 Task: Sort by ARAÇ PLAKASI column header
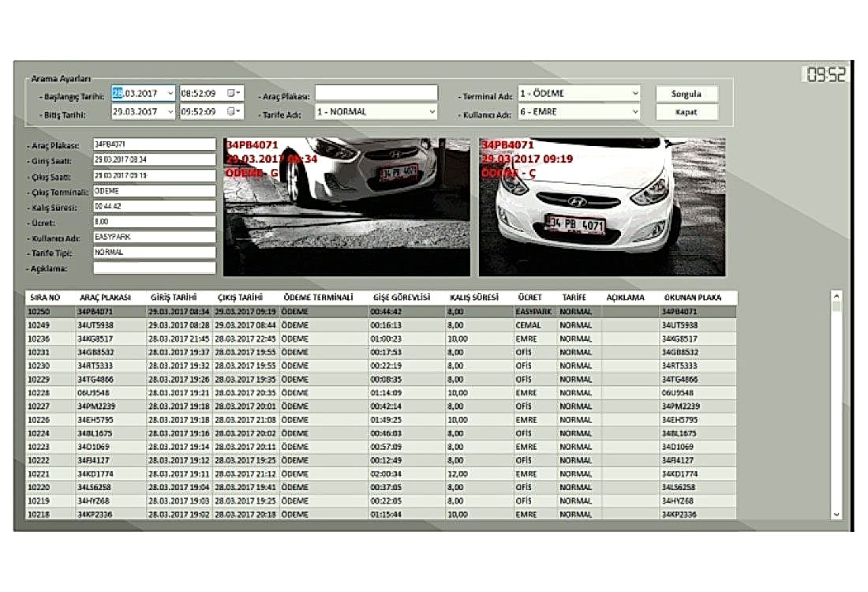(105, 298)
